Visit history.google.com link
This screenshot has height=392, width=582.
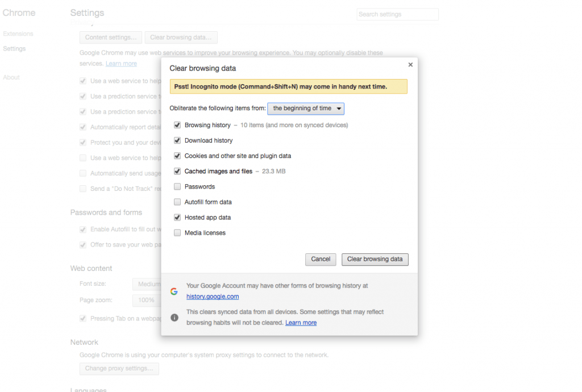pyautogui.click(x=213, y=296)
